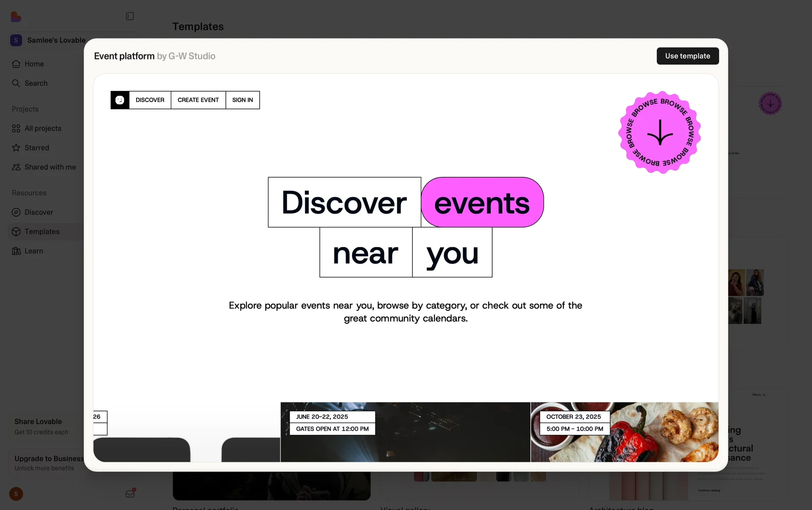This screenshot has height=510, width=812.
Task: Click the user avatar at bottom left
Action: [x=16, y=494]
